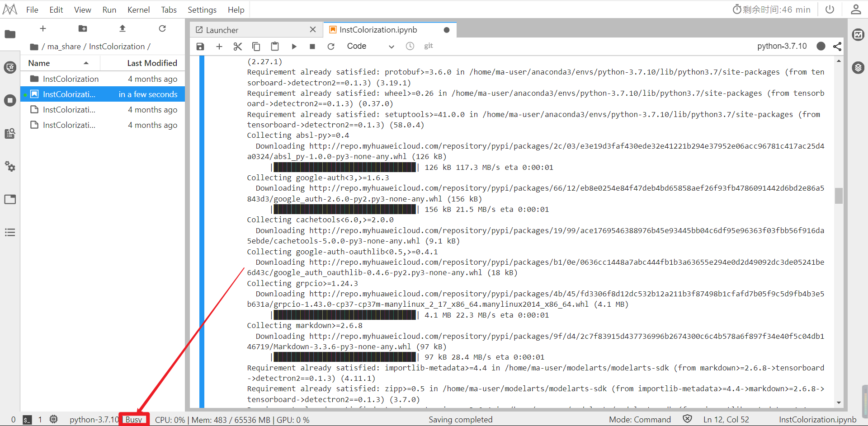Paste cells from clipboard
The width and height of the screenshot is (868, 426).
tap(275, 46)
